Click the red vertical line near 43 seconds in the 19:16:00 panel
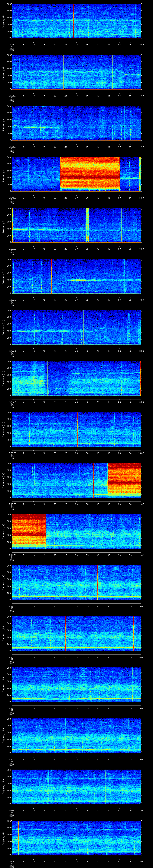The image size is (153, 868). [105, 786]
